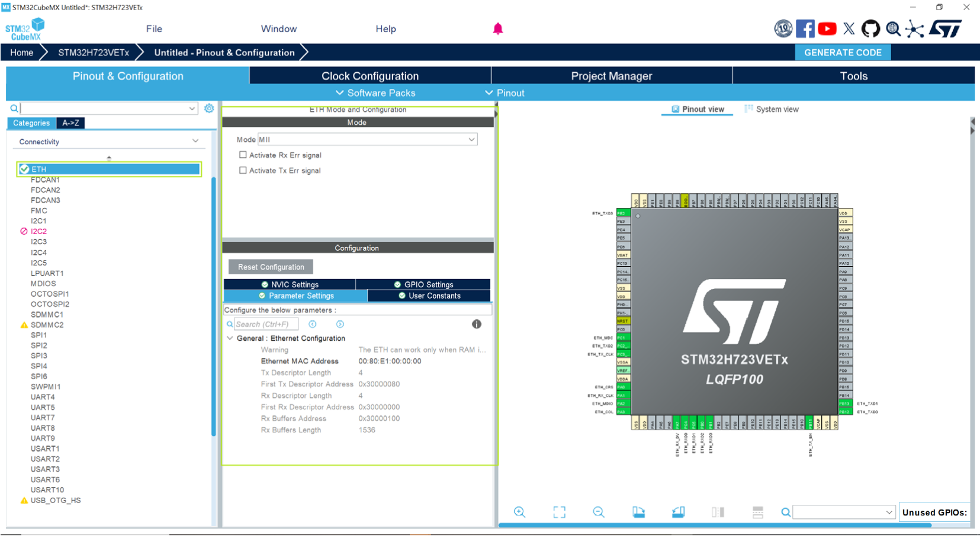Rotate the chip view counter-clockwise

pos(678,512)
